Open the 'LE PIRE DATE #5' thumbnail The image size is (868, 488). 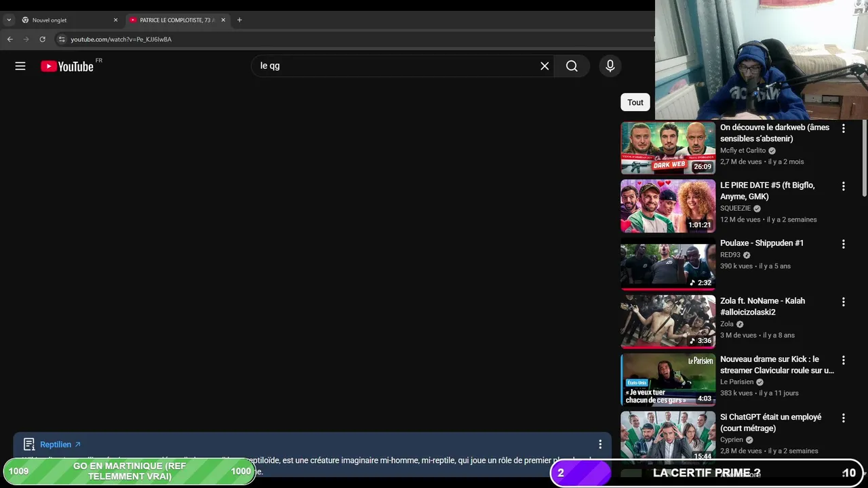(668, 206)
